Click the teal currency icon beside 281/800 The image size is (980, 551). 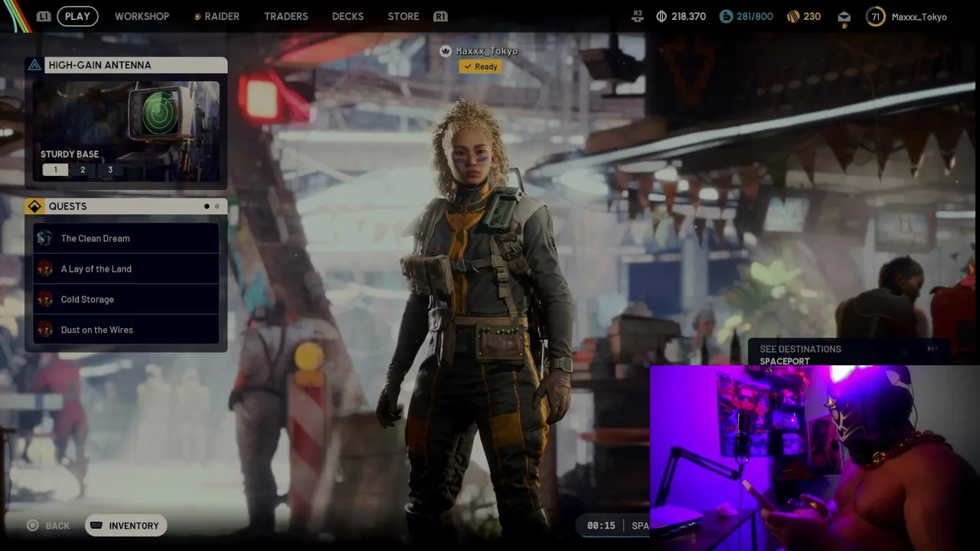[x=726, y=16]
